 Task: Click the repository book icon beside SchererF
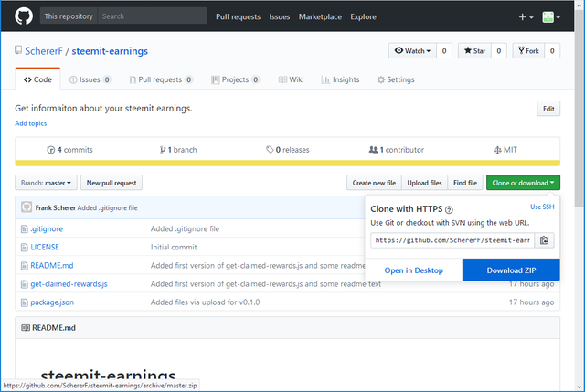(x=18, y=50)
